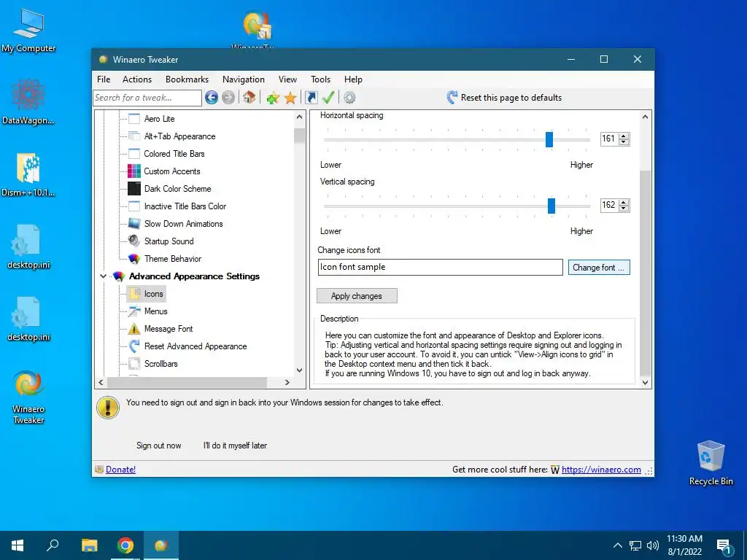Click Reset this page to defaults
This screenshot has width=747, height=560.
click(x=504, y=98)
